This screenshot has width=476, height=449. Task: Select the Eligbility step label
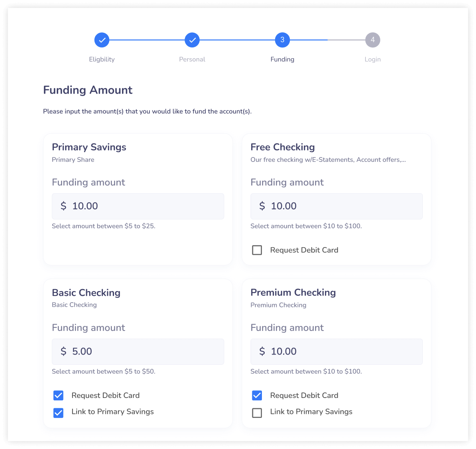102,59
